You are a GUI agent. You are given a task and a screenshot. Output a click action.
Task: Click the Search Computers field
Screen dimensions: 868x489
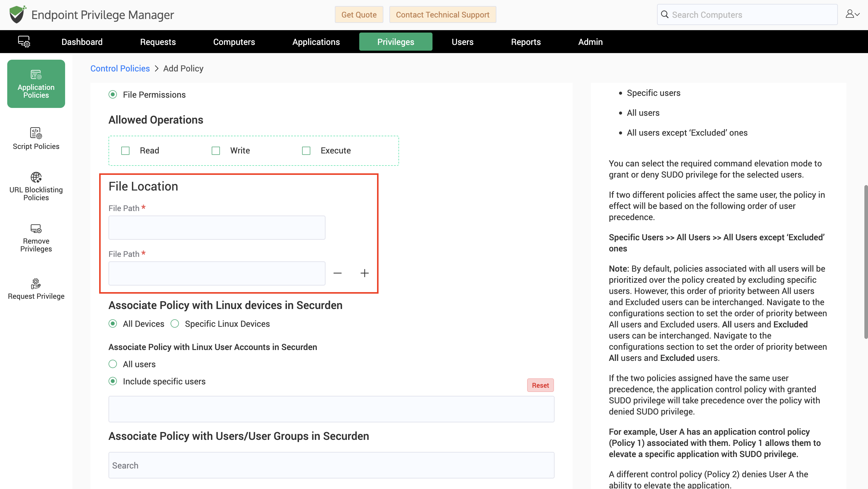click(x=747, y=14)
